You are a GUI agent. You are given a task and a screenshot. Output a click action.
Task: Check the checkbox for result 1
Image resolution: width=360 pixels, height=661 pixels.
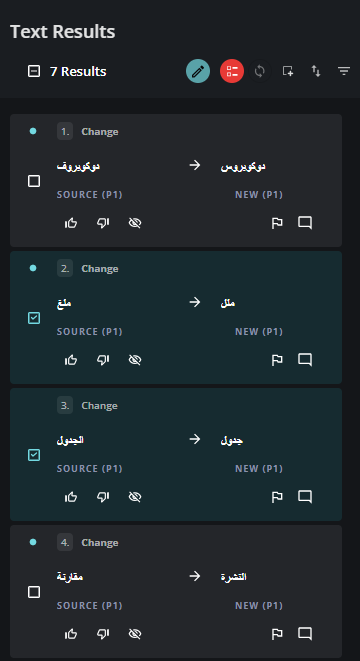pyautogui.click(x=34, y=181)
